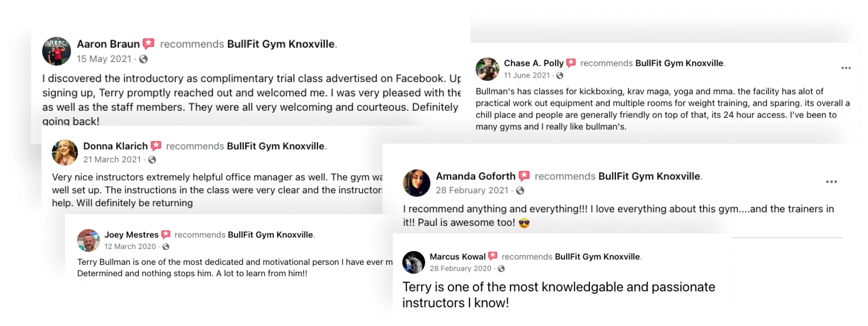Click the recommendation badge beside Aaron Braun
The width and height of the screenshot is (868, 326).
pyautogui.click(x=149, y=44)
